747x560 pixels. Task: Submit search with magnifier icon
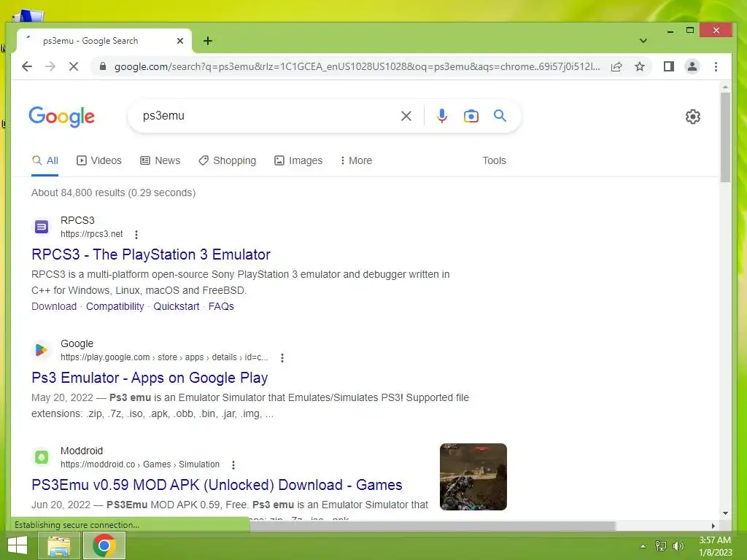point(500,116)
